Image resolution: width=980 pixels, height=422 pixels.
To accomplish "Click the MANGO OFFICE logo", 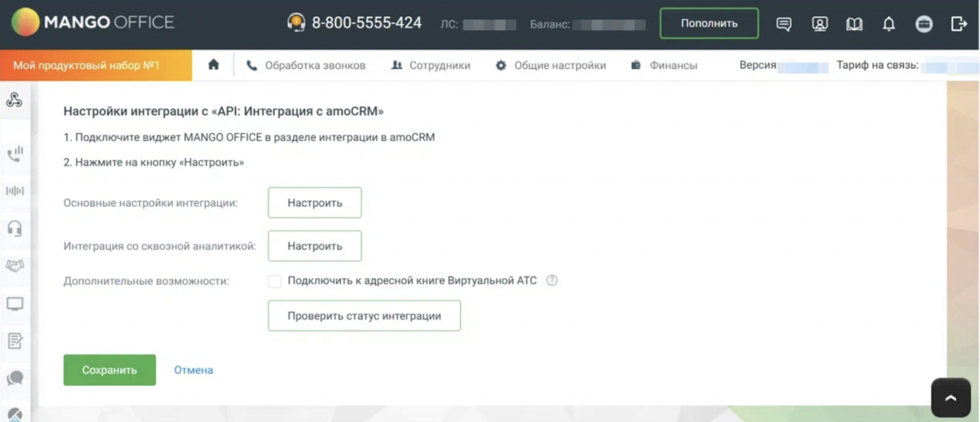I will coord(92,23).
